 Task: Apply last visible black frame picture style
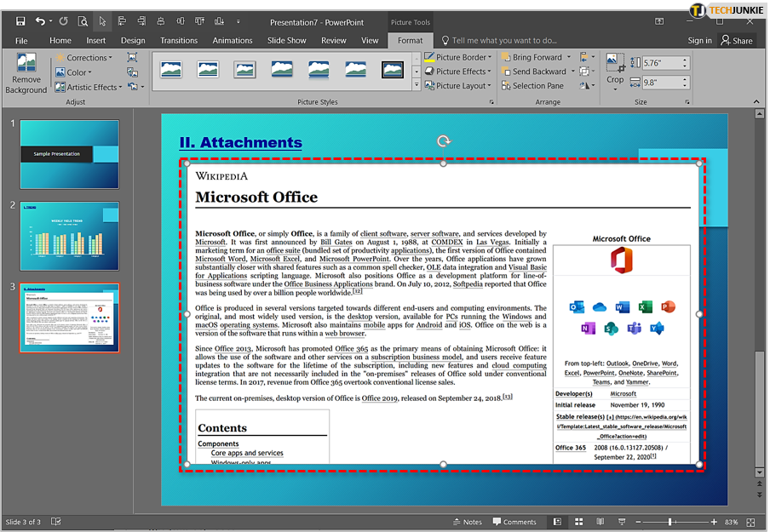[x=393, y=70]
